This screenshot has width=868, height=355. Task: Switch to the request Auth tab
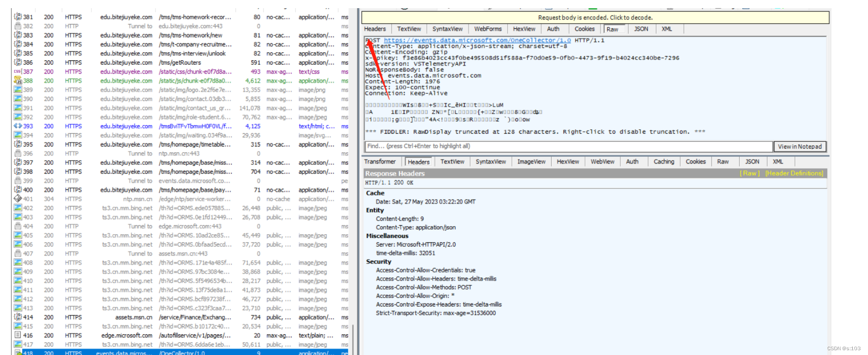point(553,29)
